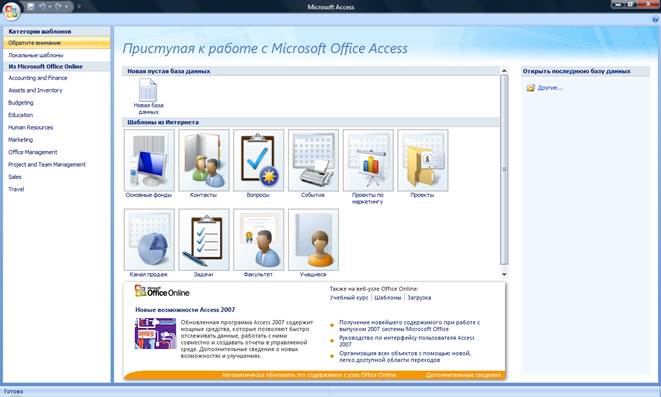Select the Учащиеся template icon
Image resolution: width=661 pixels, height=397 pixels.
pyautogui.click(x=313, y=240)
